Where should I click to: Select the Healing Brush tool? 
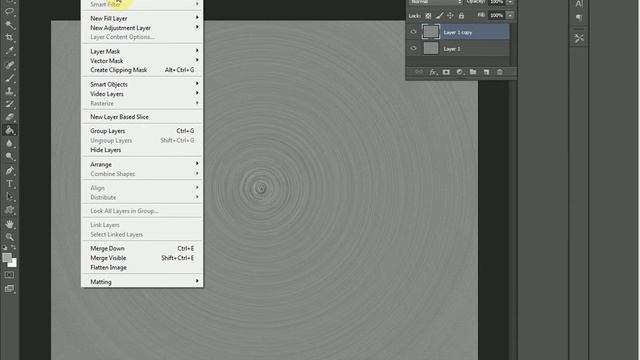pyautogui.click(x=9, y=64)
